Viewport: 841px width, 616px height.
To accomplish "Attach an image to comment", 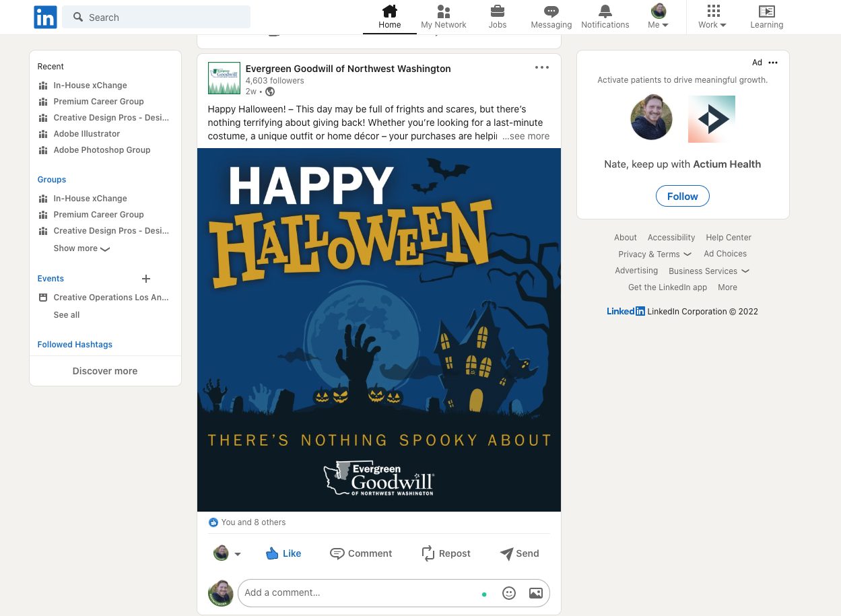I will (x=536, y=593).
